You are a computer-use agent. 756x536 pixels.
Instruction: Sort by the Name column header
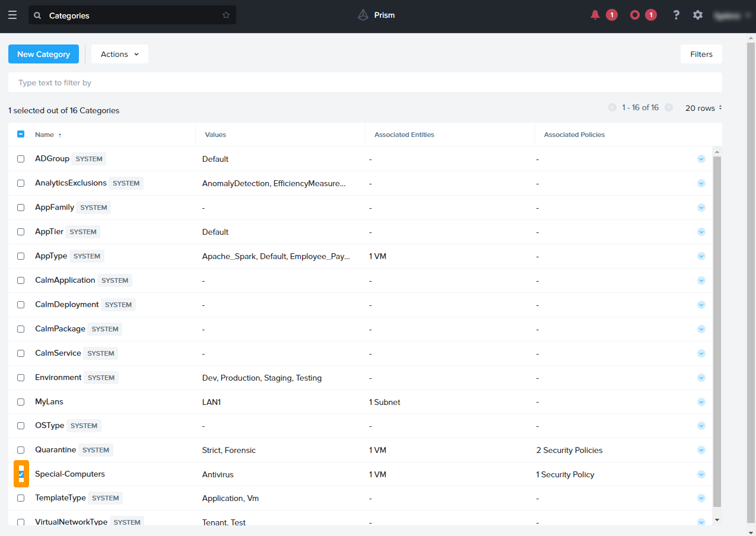[x=45, y=135]
